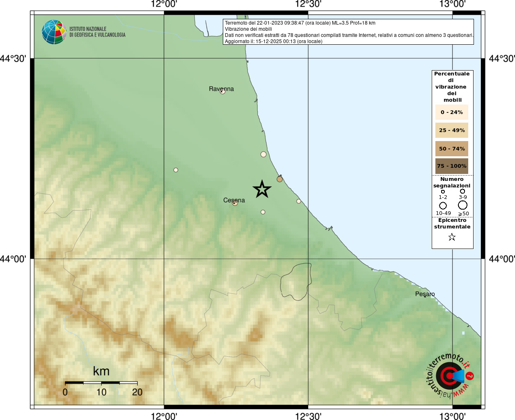Click the 1-2 reports legend circle
The width and height of the screenshot is (515, 420).
pyautogui.click(x=443, y=192)
